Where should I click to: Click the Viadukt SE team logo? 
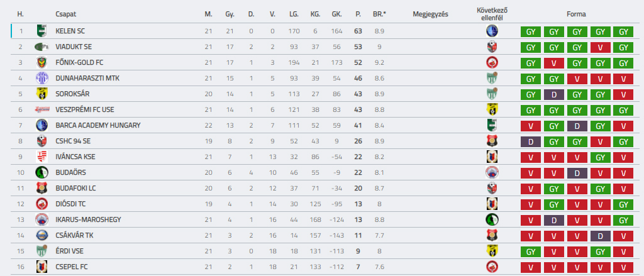(42, 47)
